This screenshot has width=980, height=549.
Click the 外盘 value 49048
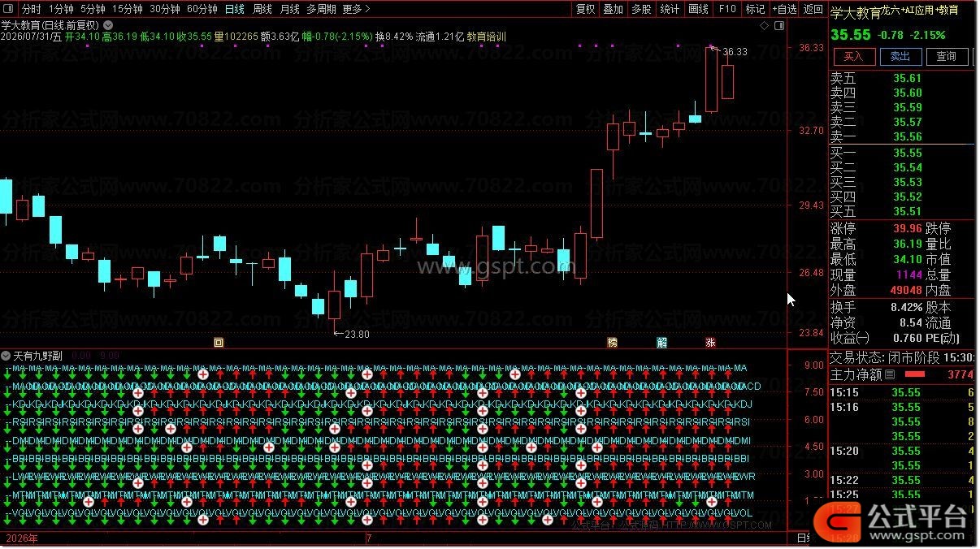(x=905, y=290)
